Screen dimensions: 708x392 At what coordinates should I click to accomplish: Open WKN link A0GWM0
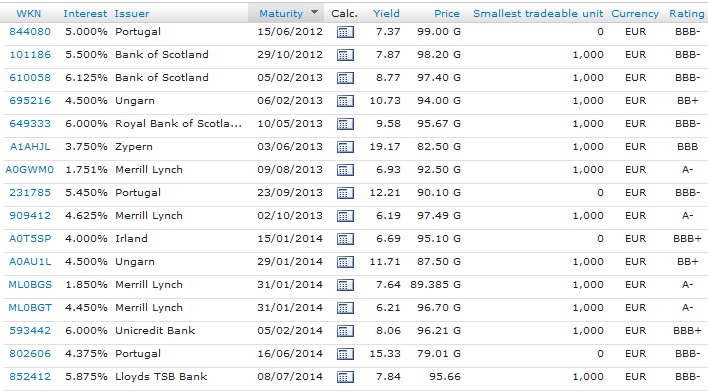(x=29, y=170)
